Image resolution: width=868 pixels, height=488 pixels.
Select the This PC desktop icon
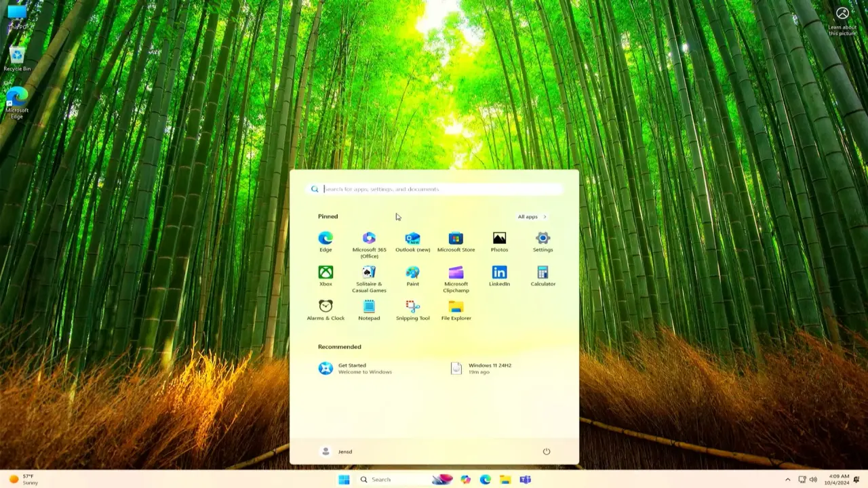coord(17,18)
